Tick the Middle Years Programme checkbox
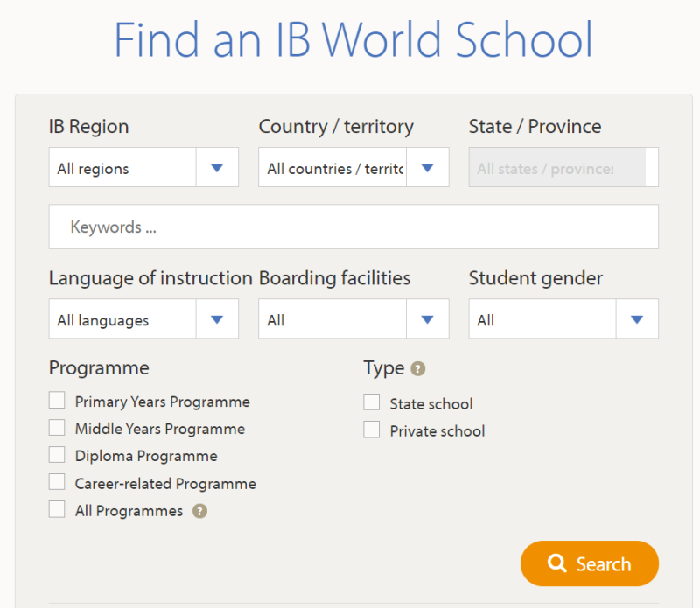Screen dimensions: 700x608 coord(57,428)
